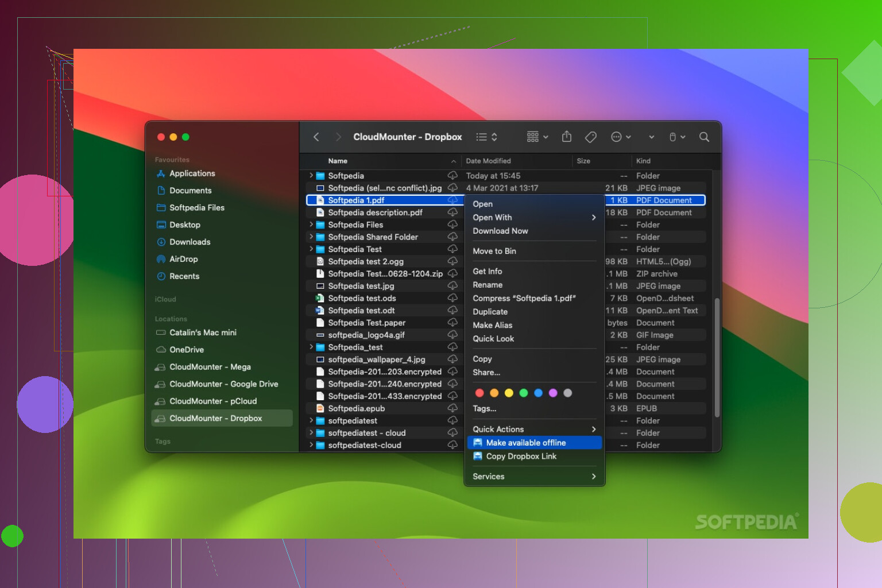Click the Share icon in Finder toolbar
Screen dimensions: 882x588
point(567,137)
